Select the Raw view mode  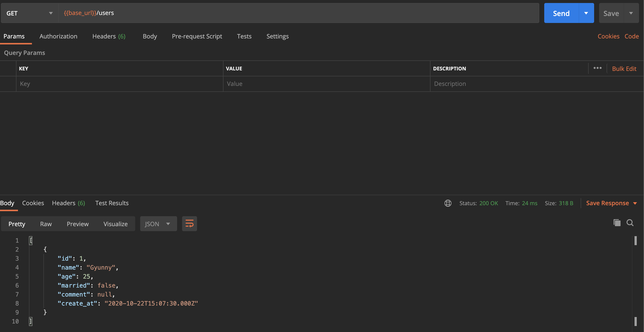pos(46,224)
